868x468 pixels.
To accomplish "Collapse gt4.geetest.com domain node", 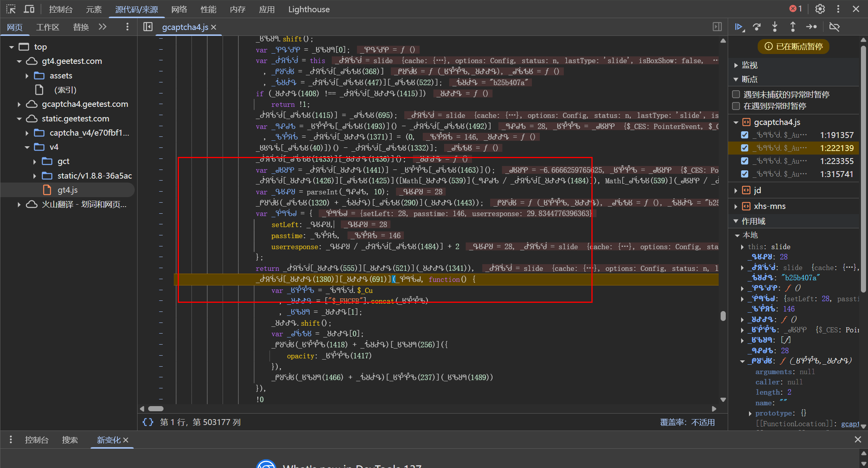I will tap(19, 61).
